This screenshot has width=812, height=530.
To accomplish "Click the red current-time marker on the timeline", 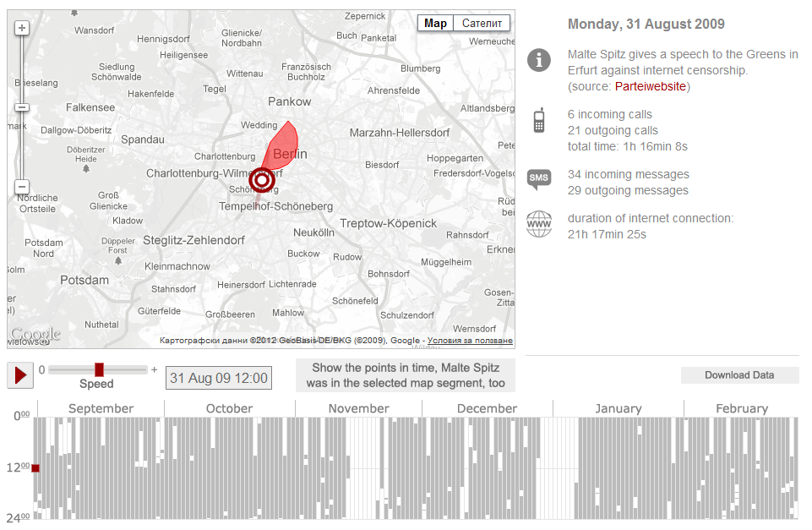I will (35, 468).
